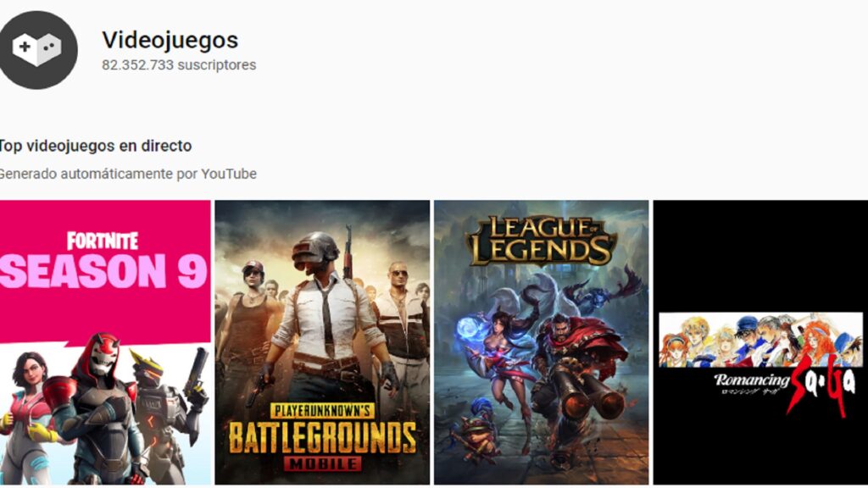Open the Videojuegos channel title
This screenshot has height=488, width=868.
click(170, 40)
